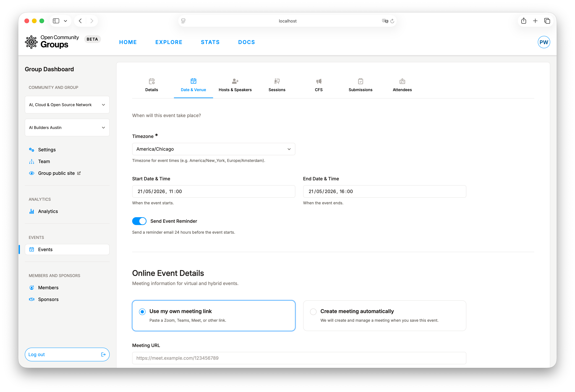Click the Sponsors handshake icon

tap(32, 299)
